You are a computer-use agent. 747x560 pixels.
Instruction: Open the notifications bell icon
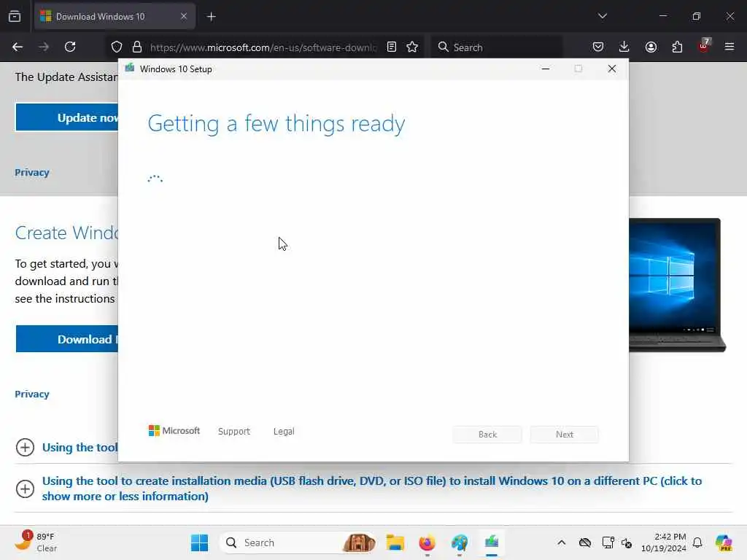point(697,542)
